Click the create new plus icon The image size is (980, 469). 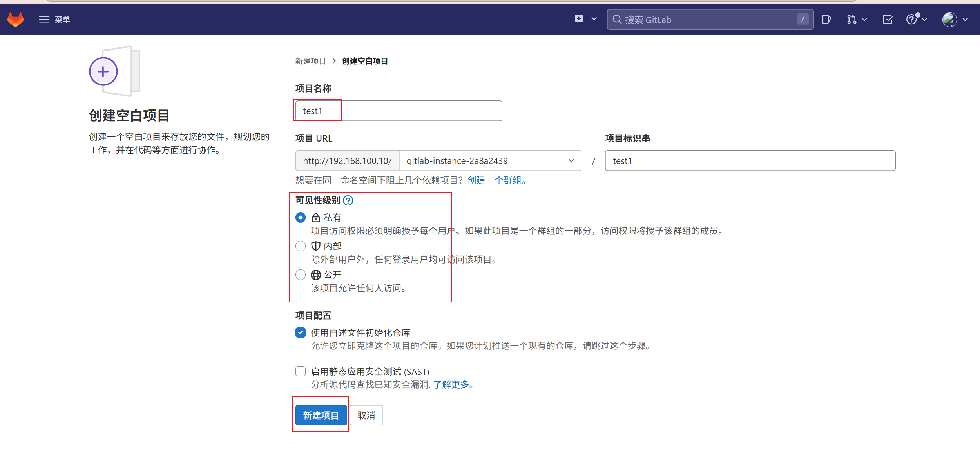tap(578, 19)
